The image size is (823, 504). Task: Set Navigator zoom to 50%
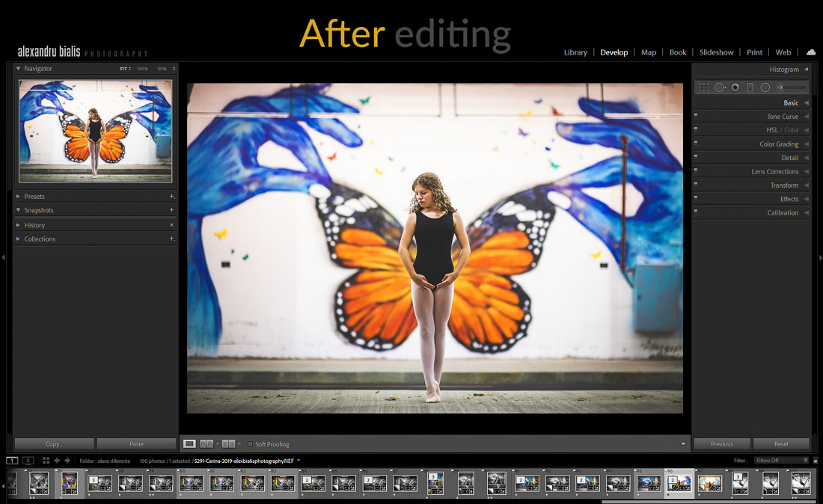point(162,69)
